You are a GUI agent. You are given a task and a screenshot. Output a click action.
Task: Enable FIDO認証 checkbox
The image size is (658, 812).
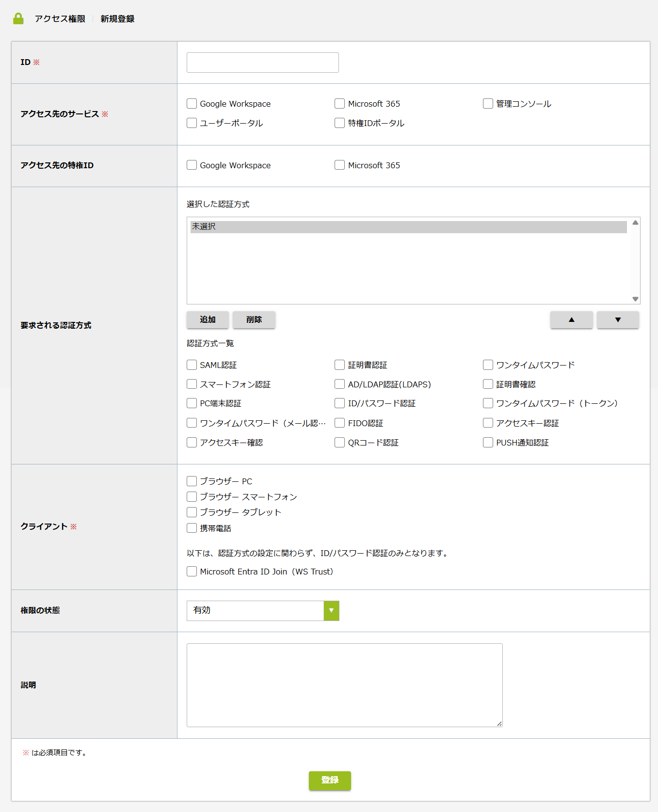pos(340,423)
